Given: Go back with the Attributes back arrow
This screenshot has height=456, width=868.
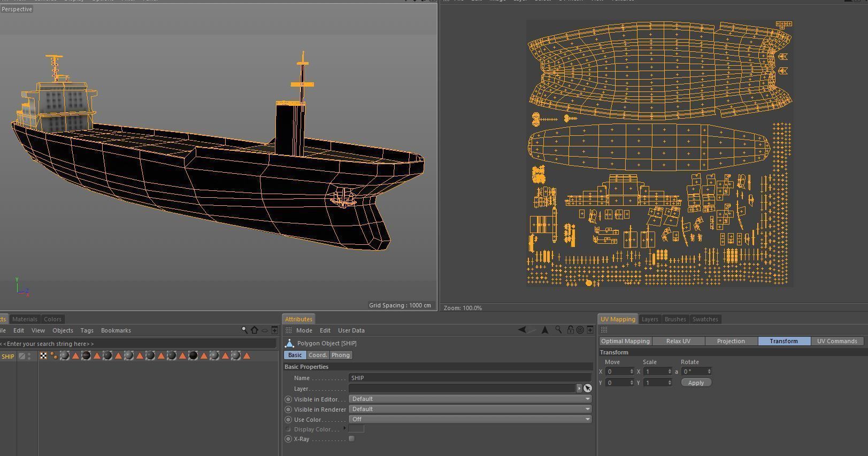Looking at the screenshot, I should coord(522,330).
